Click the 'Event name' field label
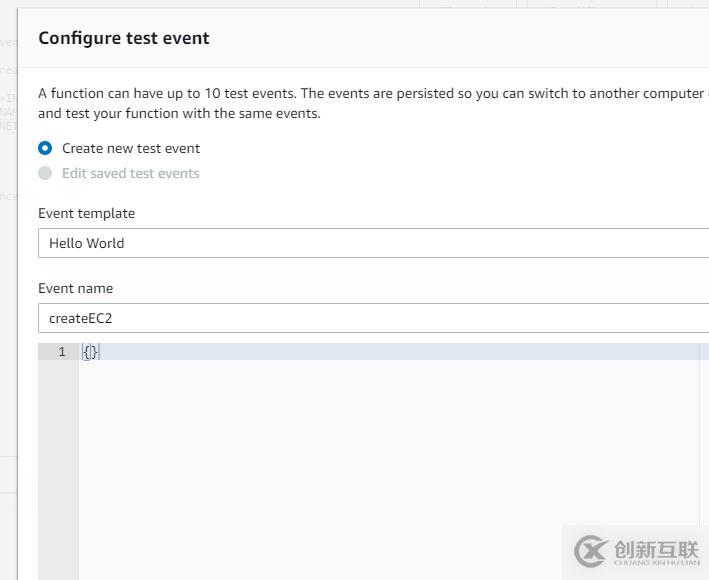Image resolution: width=709 pixels, height=580 pixels. 76,288
